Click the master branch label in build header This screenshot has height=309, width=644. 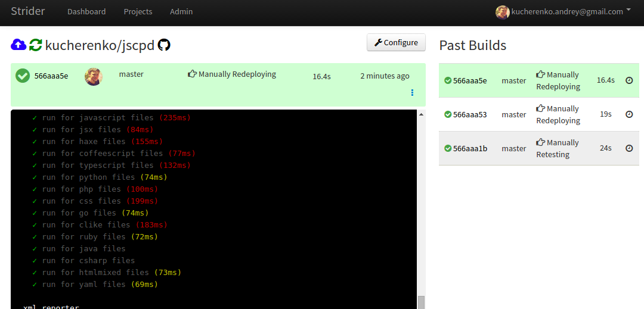click(131, 74)
